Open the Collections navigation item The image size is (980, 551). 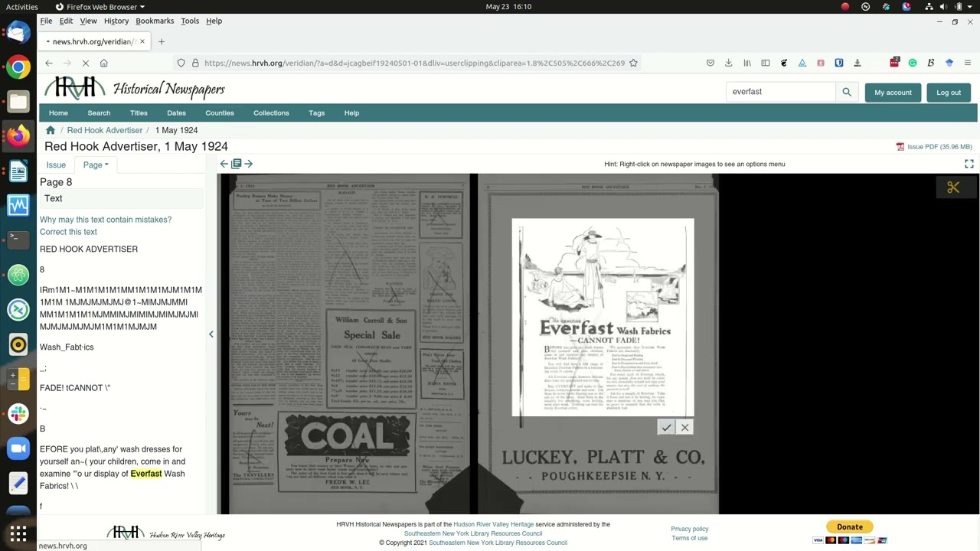[x=271, y=113]
